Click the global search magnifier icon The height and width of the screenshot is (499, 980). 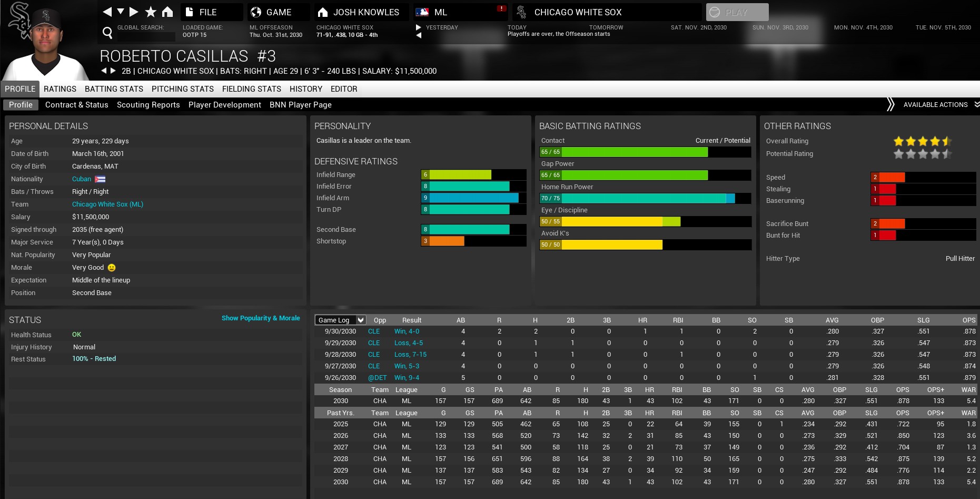pos(107,33)
